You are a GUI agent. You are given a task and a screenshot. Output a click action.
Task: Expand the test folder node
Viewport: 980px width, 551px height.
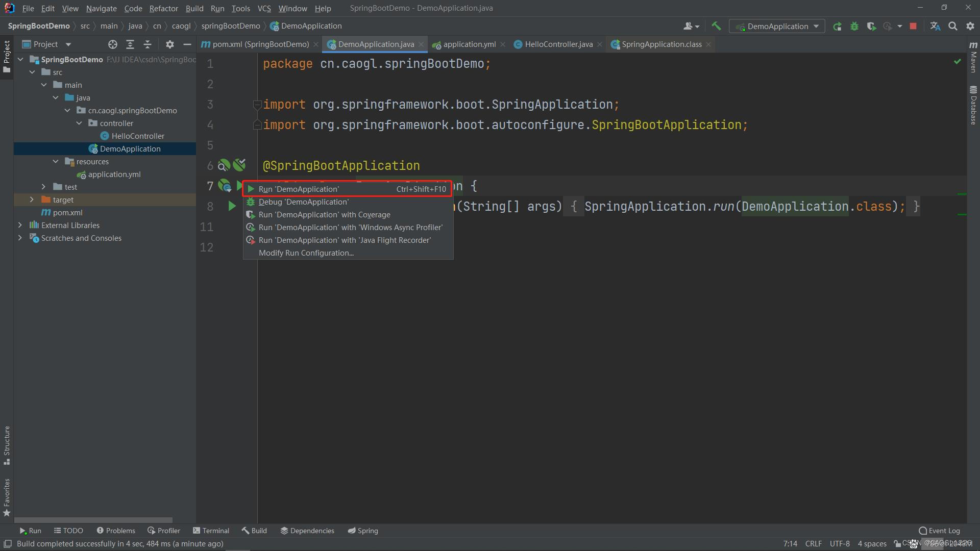pyautogui.click(x=44, y=187)
